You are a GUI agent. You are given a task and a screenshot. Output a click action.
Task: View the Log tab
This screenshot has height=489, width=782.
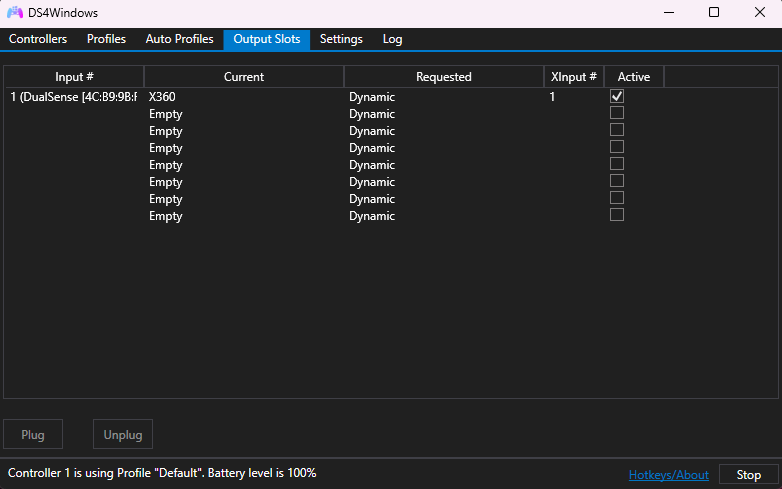pos(392,39)
